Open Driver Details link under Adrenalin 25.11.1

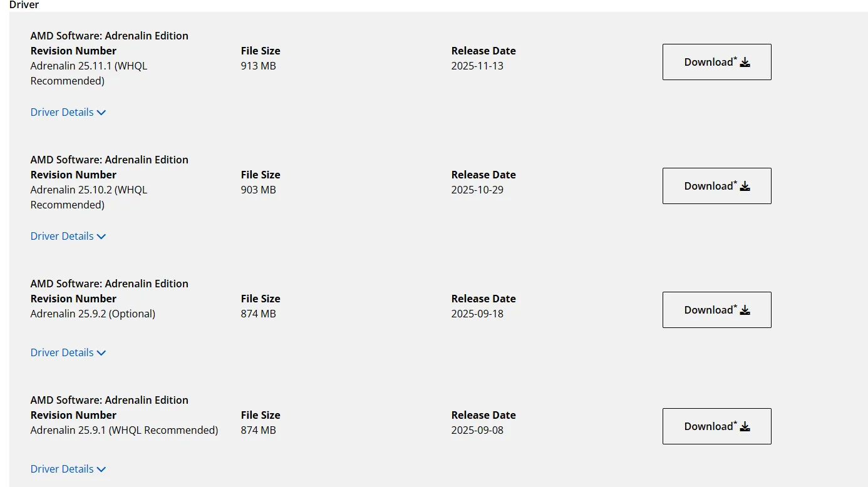click(x=62, y=112)
